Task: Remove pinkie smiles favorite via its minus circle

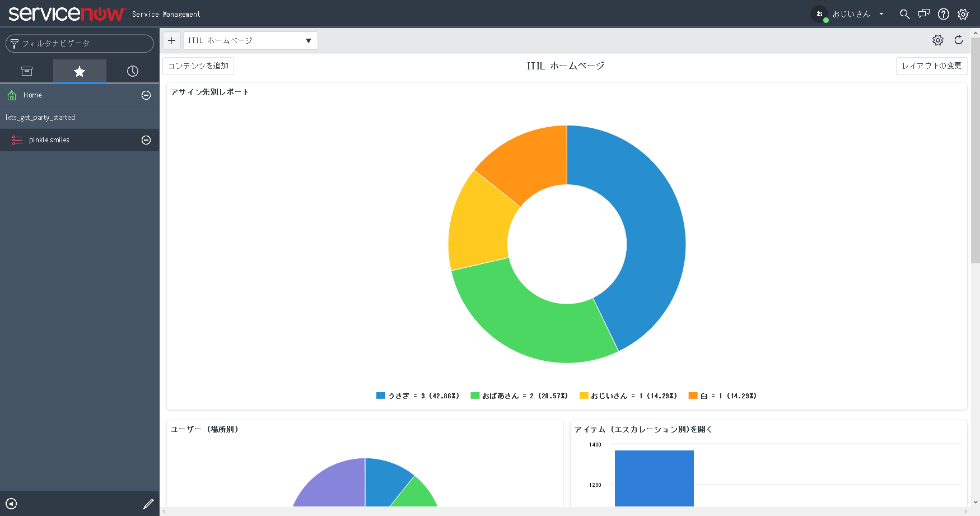Action: coord(146,140)
